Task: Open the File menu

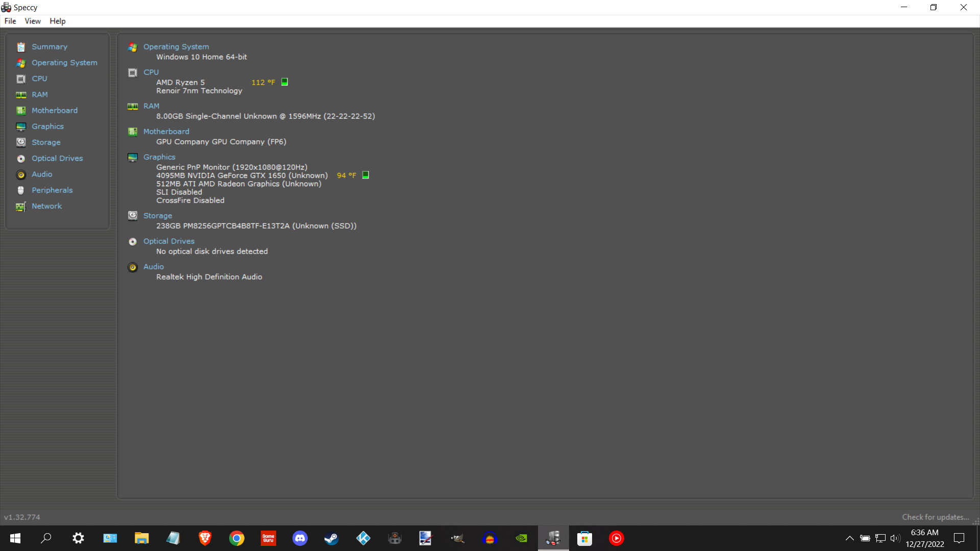Action: point(10,21)
